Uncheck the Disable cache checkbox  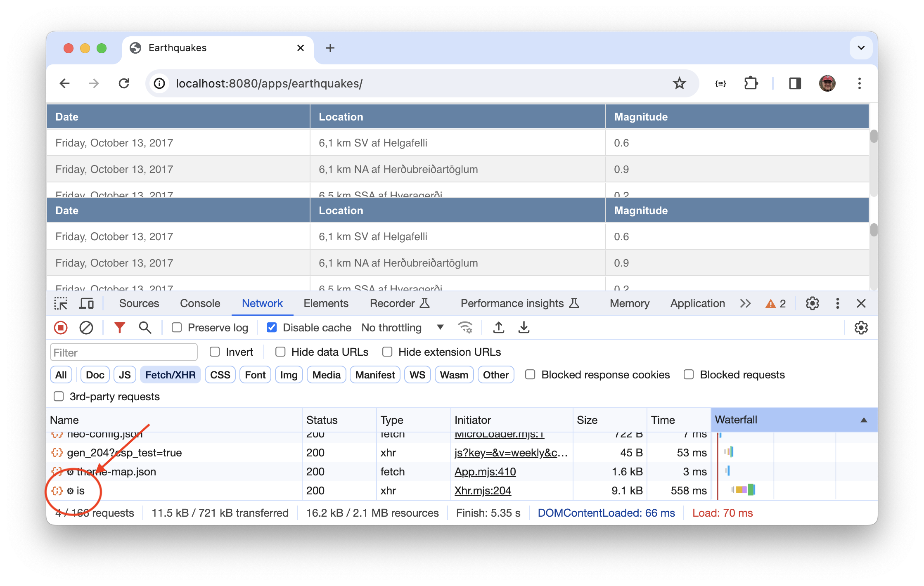(x=272, y=328)
